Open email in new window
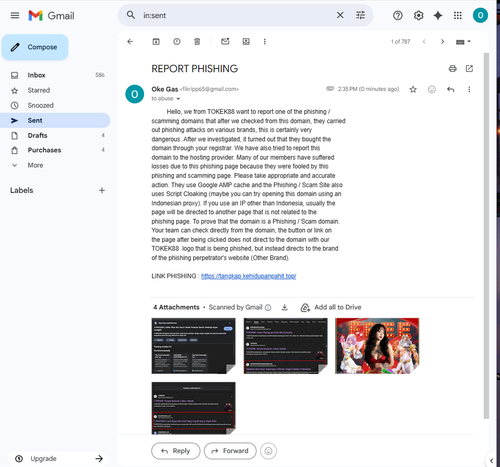The image size is (500, 467). point(469,69)
